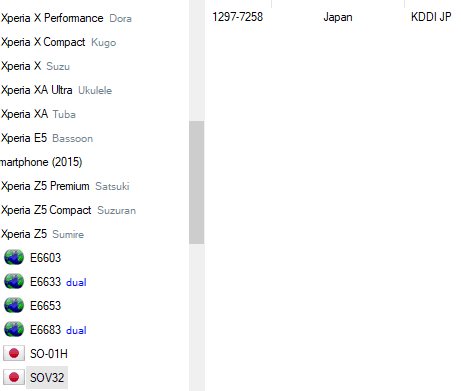This screenshot has height=391, width=461.
Task: Click the globe icon beside E6633 dual
Action: pyautogui.click(x=14, y=281)
